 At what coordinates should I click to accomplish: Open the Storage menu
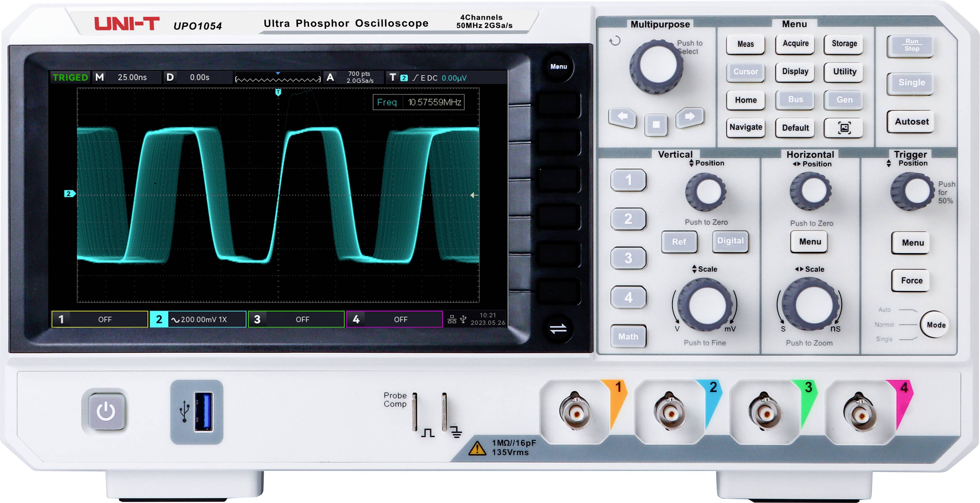(x=843, y=44)
